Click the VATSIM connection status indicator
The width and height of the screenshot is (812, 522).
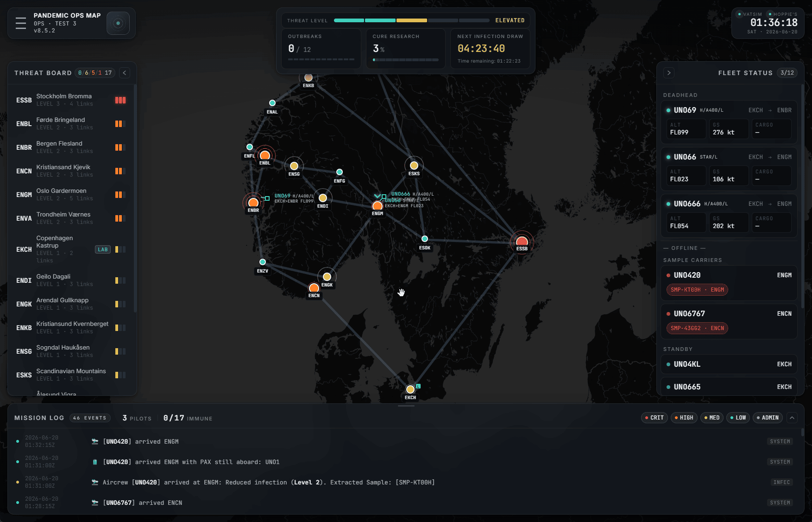point(749,14)
